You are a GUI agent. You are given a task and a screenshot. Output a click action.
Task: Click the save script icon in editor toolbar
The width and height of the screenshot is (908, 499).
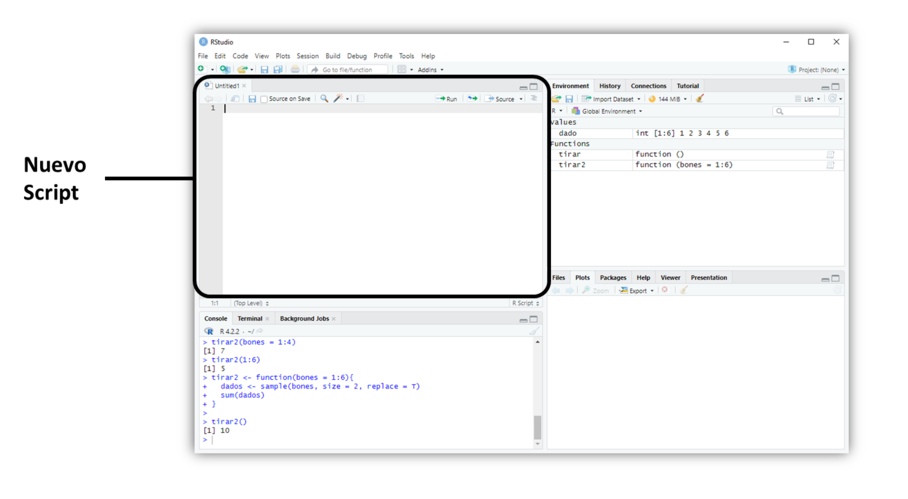point(252,99)
